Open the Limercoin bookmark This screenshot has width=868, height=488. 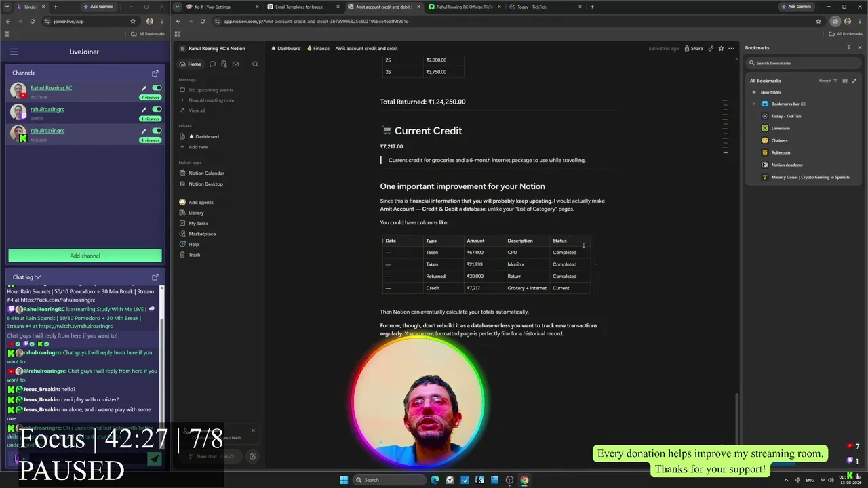(781, 128)
